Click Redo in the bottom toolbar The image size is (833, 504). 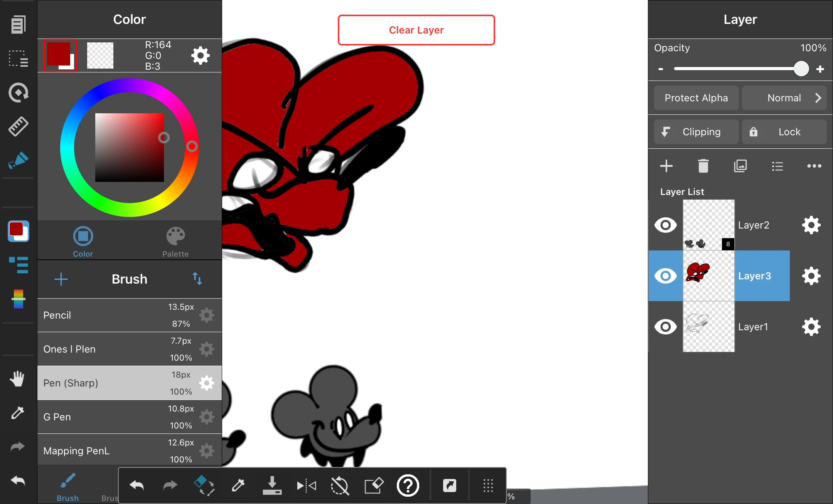coord(170,486)
